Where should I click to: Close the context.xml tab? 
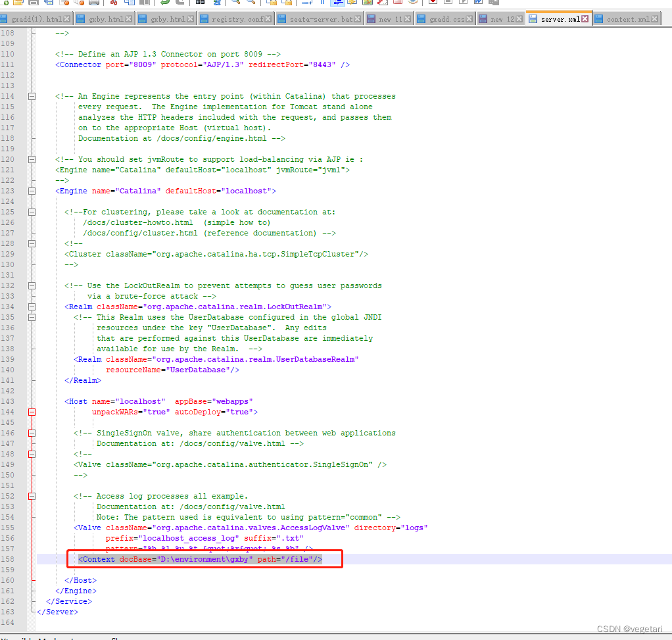654,19
